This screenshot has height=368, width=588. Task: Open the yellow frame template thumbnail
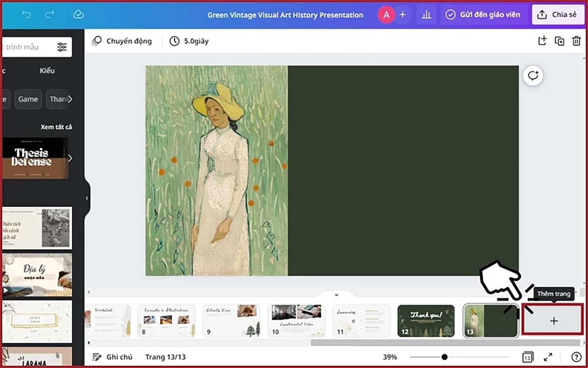coord(37,322)
